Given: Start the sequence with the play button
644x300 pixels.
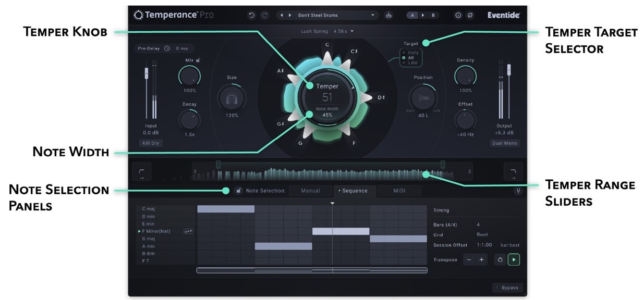Looking at the screenshot, I should [x=514, y=259].
